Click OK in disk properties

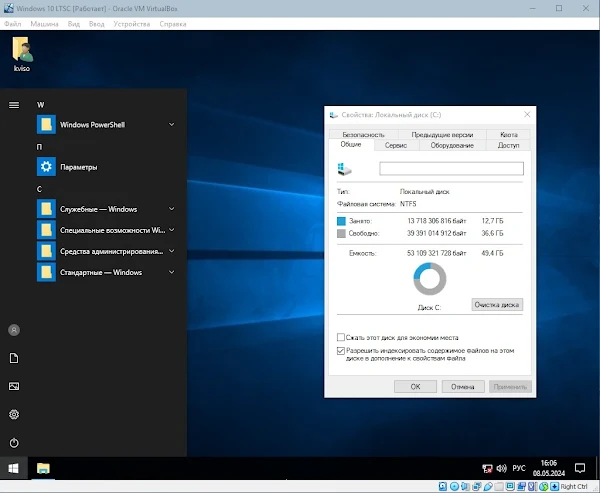tap(415, 387)
